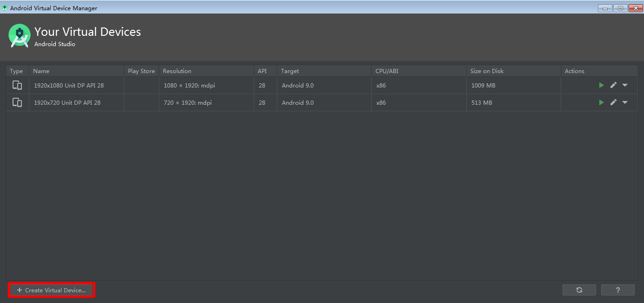Open help with the question mark button
This screenshot has width=644, height=303.
618,290
